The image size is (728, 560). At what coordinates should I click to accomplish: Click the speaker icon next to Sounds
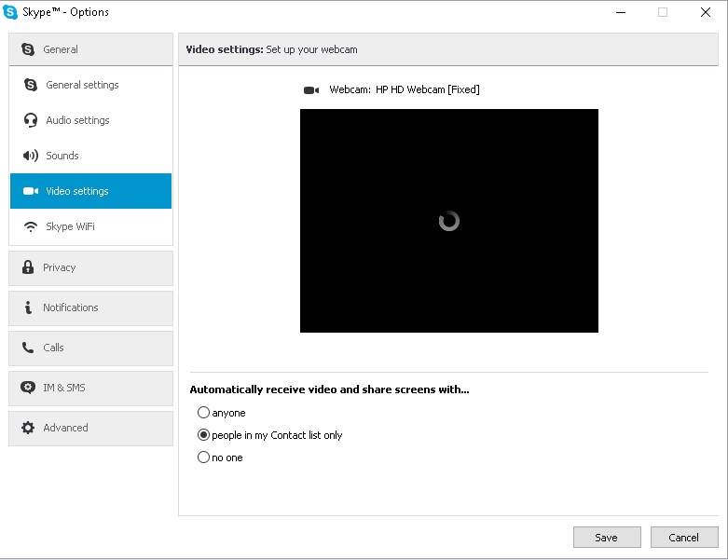pos(31,156)
